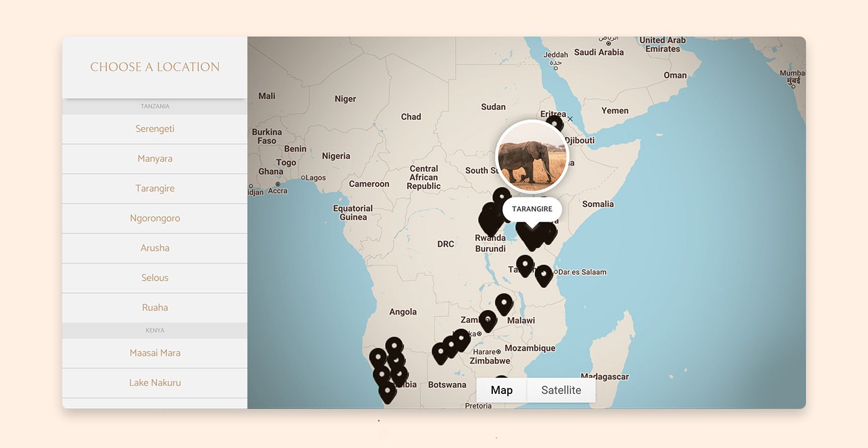Click the easternmost coastal pin in Tanzania
This screenshot has width=868, height=448.
pyautogui.click(x=544, y=273)
